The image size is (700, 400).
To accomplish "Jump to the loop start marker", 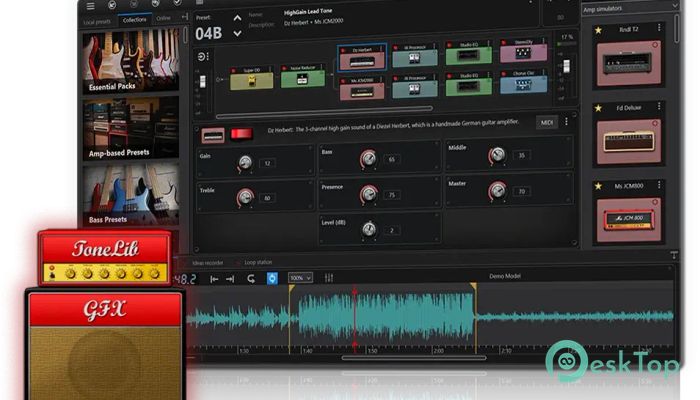I will point(214,279).
